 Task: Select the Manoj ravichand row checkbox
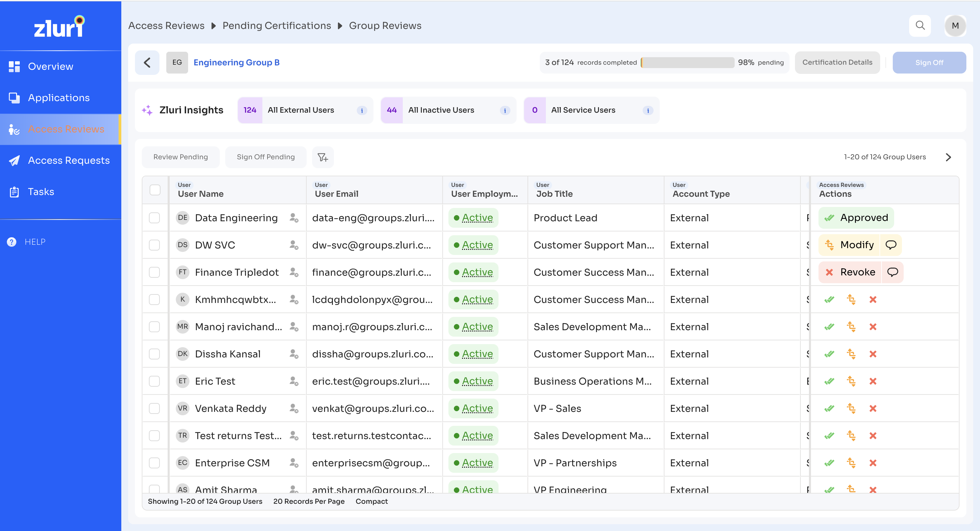(154, 327)
